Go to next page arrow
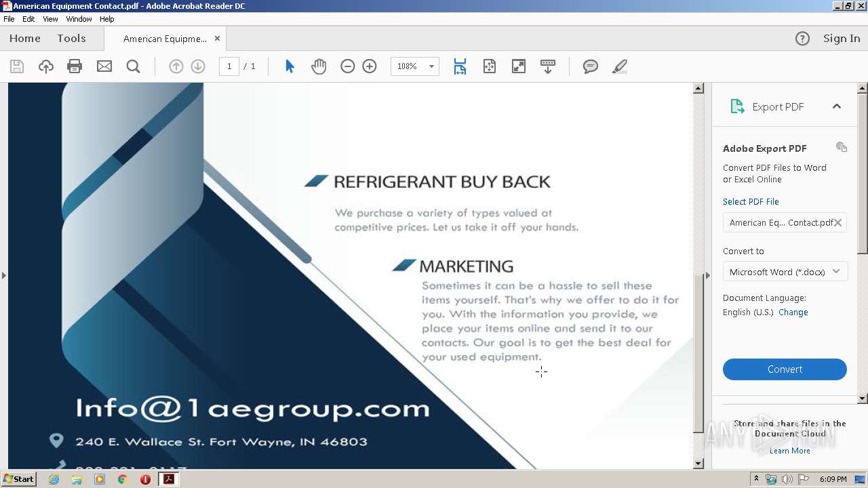868x488 pixels. (198, 66)
